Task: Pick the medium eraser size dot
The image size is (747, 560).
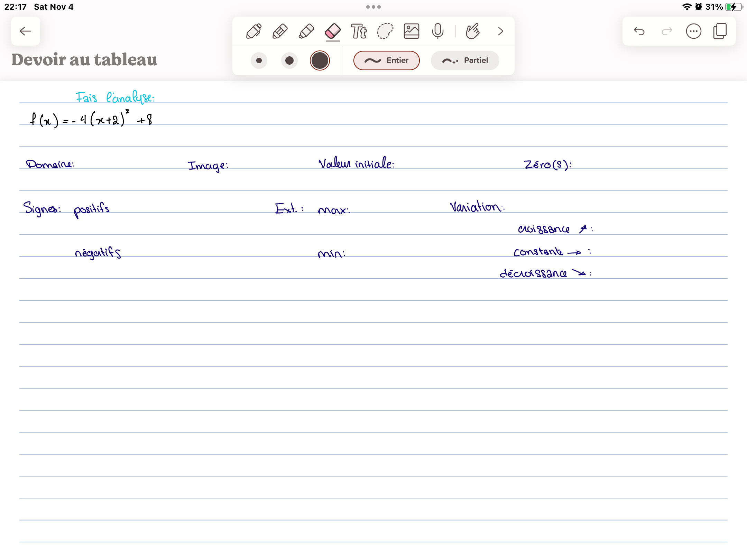Action: (289, 60)
